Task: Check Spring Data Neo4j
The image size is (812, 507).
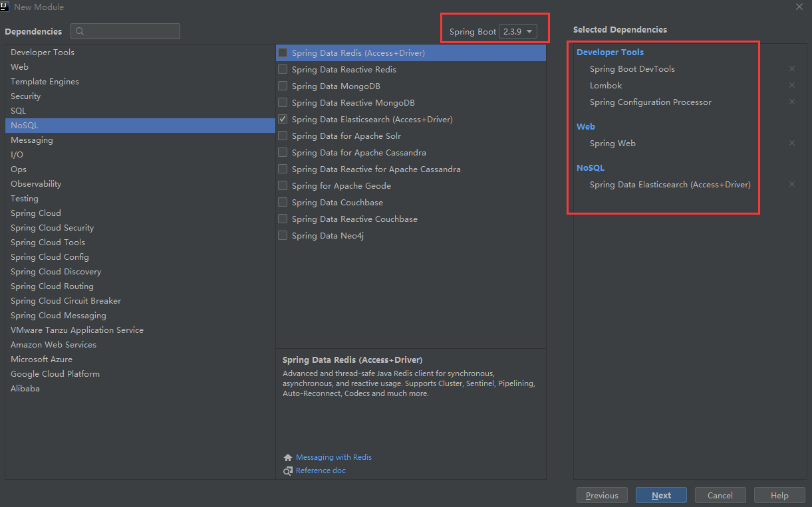Action: click(x=283, y=235)
